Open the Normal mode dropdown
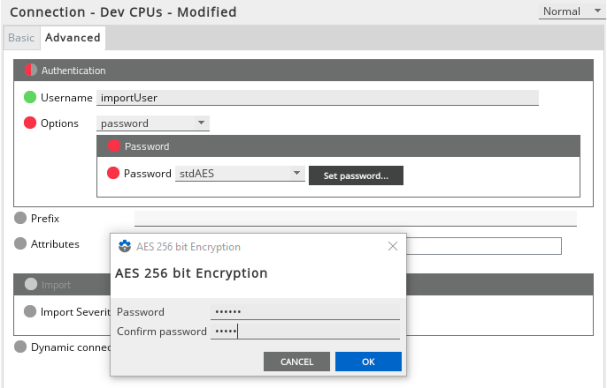This screenshot has width=607, height=388. point(572,12)
